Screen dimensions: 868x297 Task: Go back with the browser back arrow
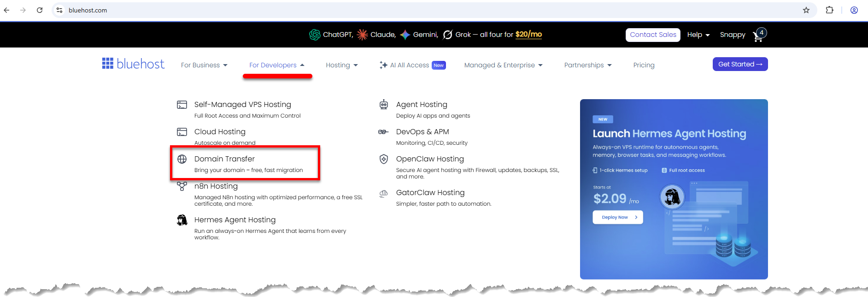pos(6,10)
